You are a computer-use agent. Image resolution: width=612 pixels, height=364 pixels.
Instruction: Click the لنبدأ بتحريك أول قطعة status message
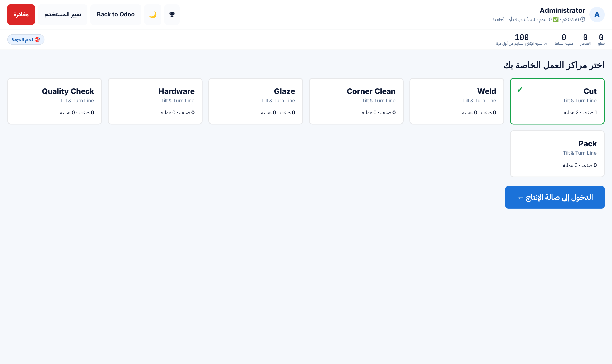pyautogui.click(x=514, y=19)
